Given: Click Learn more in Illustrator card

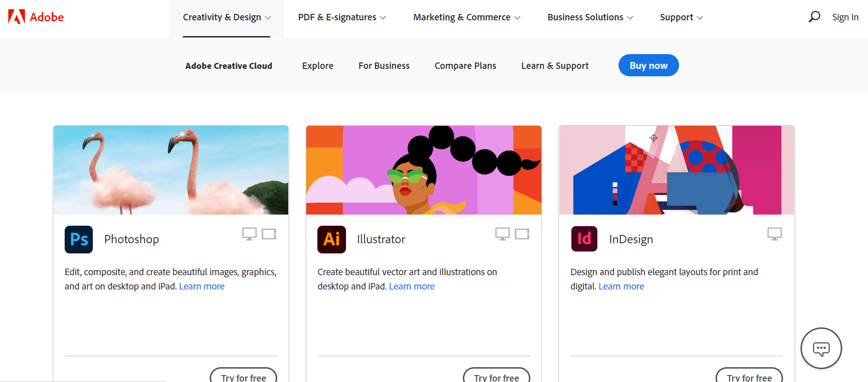Looking at the screenshot, I should (x=412, y=286).
